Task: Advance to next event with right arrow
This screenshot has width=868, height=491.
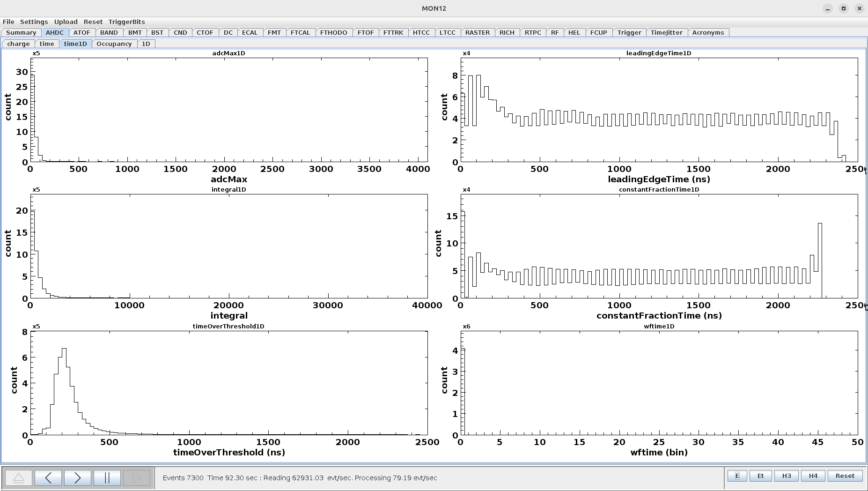Action: pyautogui.click(x=78, y=478)
